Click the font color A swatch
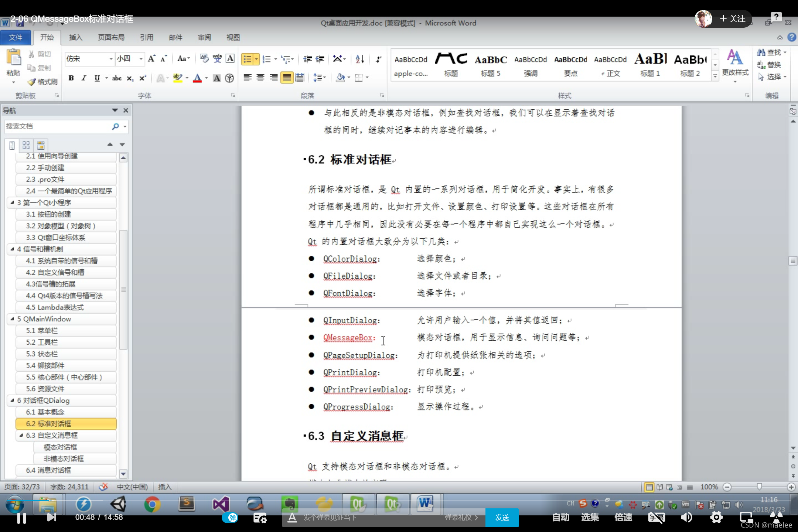 197,78
